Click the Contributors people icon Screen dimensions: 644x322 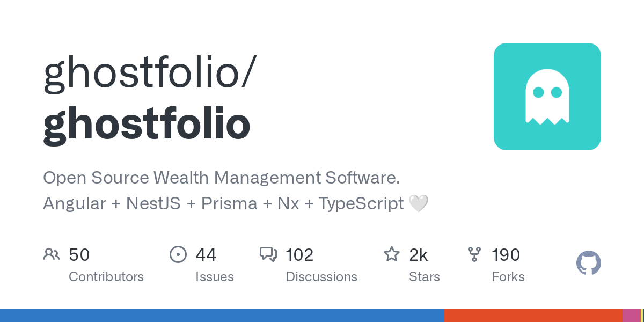tap(52, 254)
